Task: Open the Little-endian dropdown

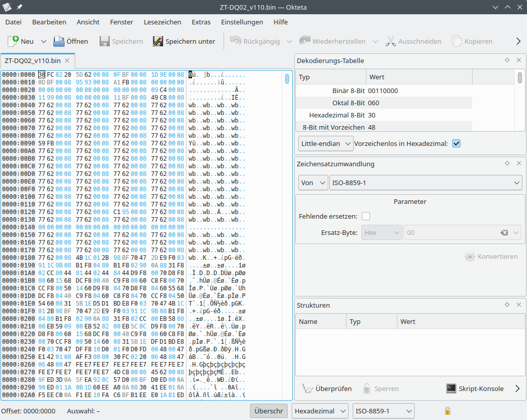Action: point(326,144)
